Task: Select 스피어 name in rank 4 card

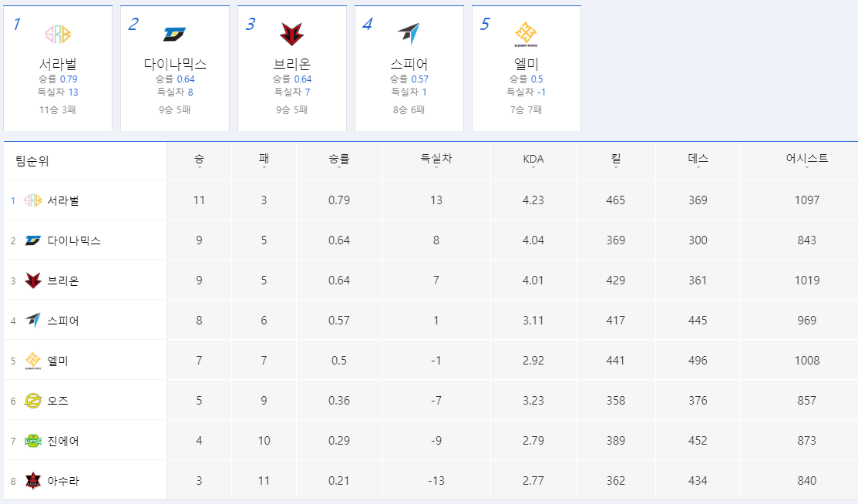Action: pos(409,64)
